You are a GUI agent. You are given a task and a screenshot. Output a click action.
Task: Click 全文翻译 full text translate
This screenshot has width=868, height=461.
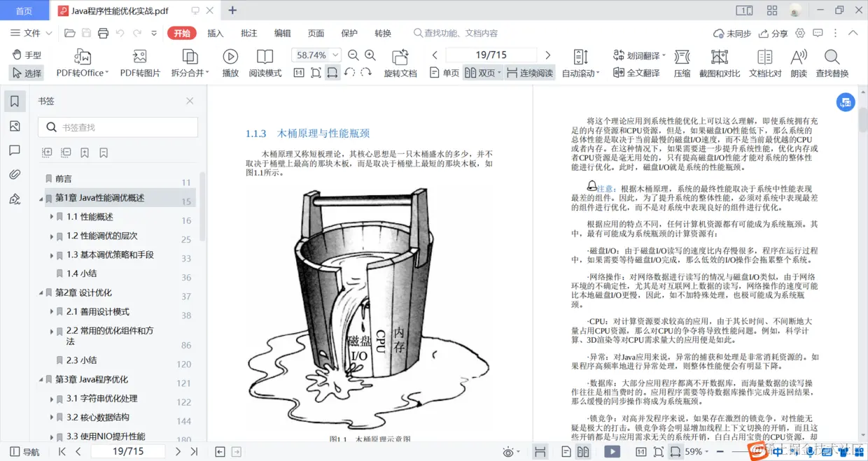pos(636,73)
